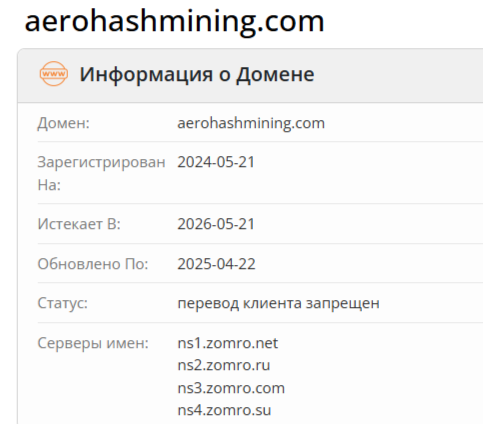Click updated date 2025-04-22
The height and width of the screenshot is (424, 483).
click(216, 264)
